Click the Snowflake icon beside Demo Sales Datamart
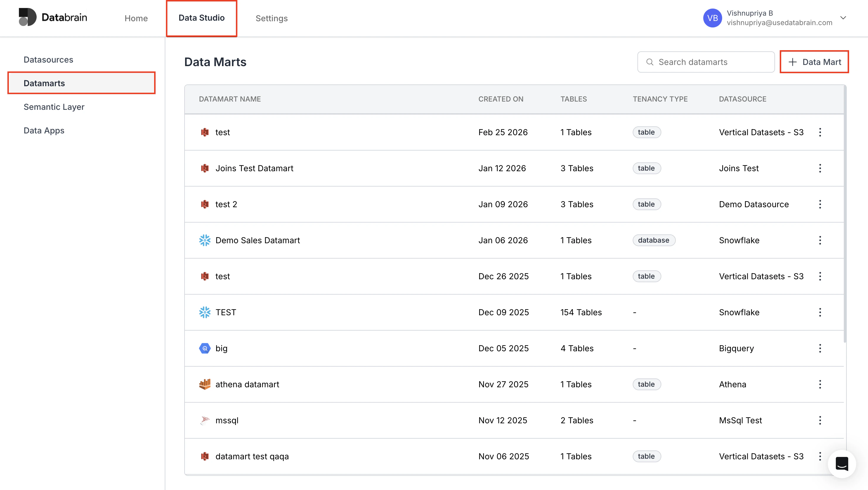This screenshot has height=490, width=868. coord(205,240)
